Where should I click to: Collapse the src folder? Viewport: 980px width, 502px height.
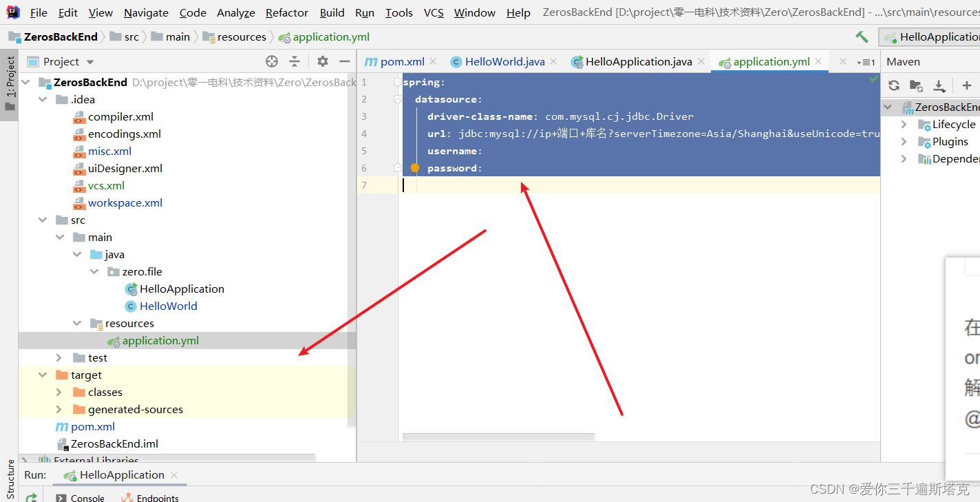(42, 220)
